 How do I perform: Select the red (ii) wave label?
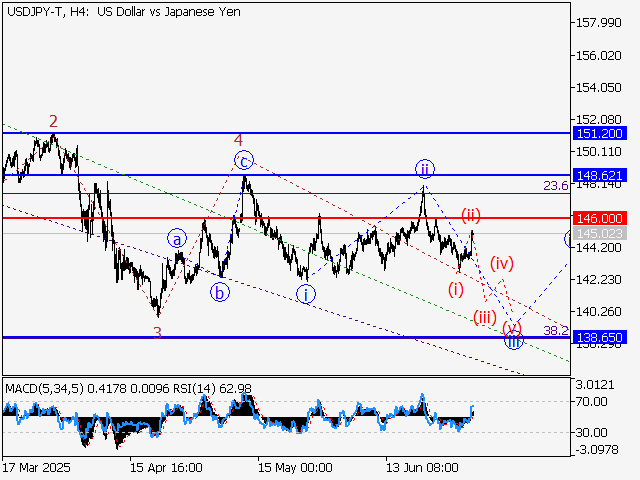471,214
